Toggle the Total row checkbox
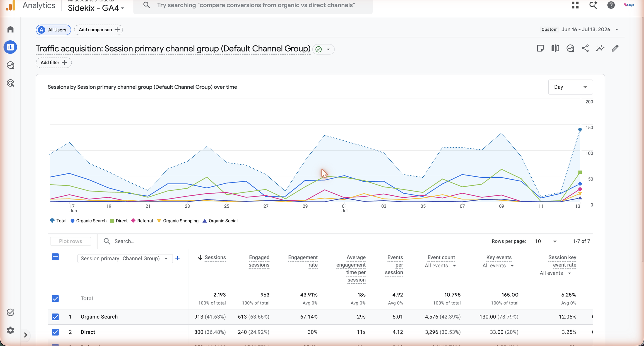The width and height of the screenshot is (644, 346). 55,298
